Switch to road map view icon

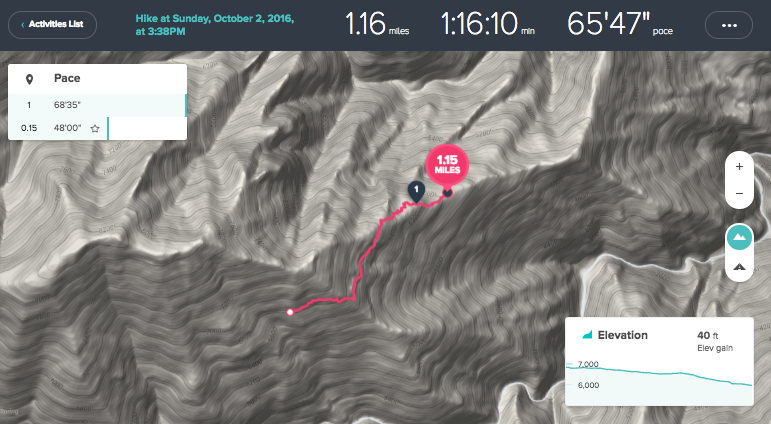point(739,267)
